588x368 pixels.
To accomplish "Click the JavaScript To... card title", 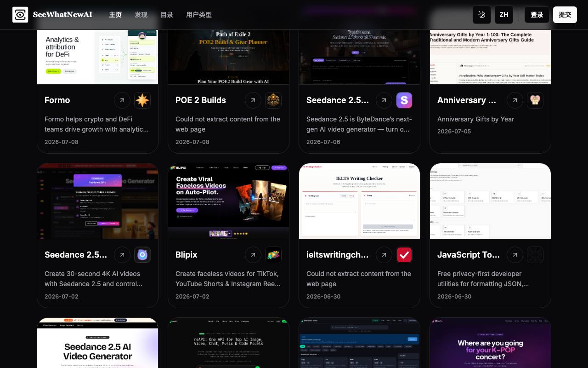I will [469, 255].
